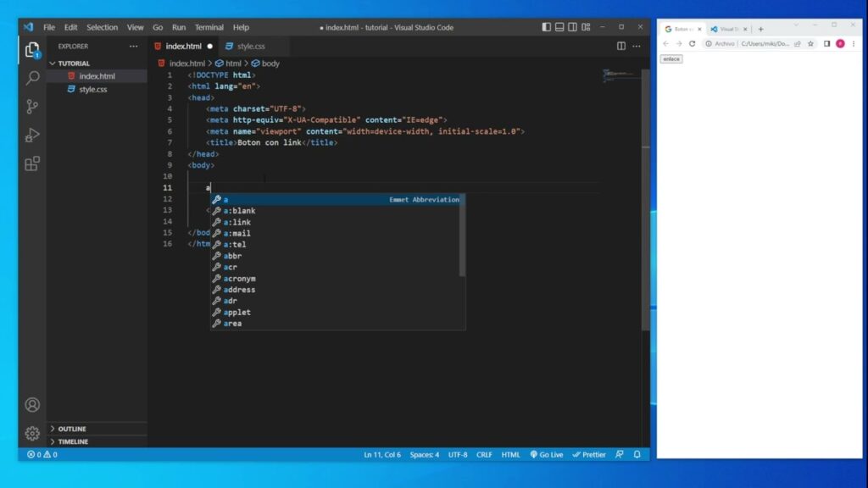The width and height of the screenshot is (868, 488).
Task: Open the Run and Debug view
Action: pos(32,136)
